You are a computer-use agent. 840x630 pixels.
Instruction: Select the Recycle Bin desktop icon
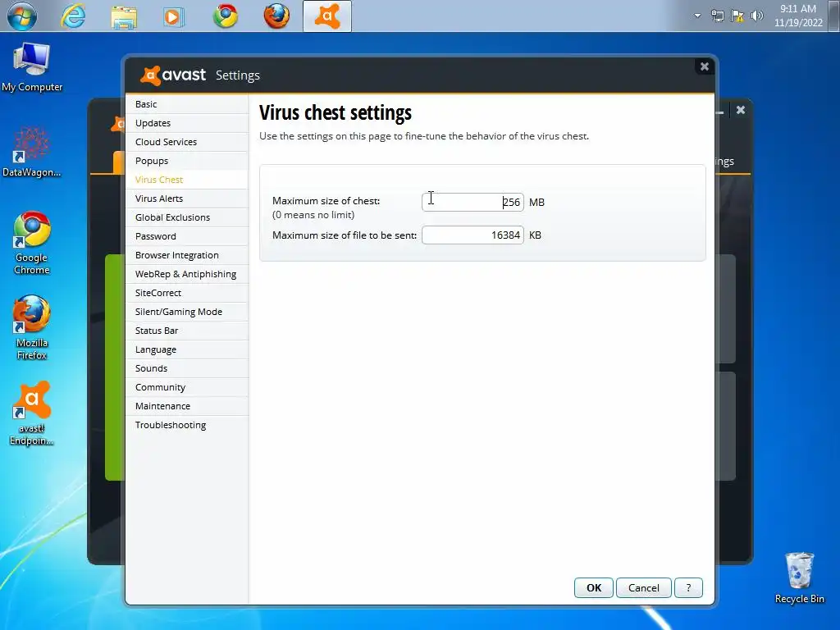click(x=799, y=578)
